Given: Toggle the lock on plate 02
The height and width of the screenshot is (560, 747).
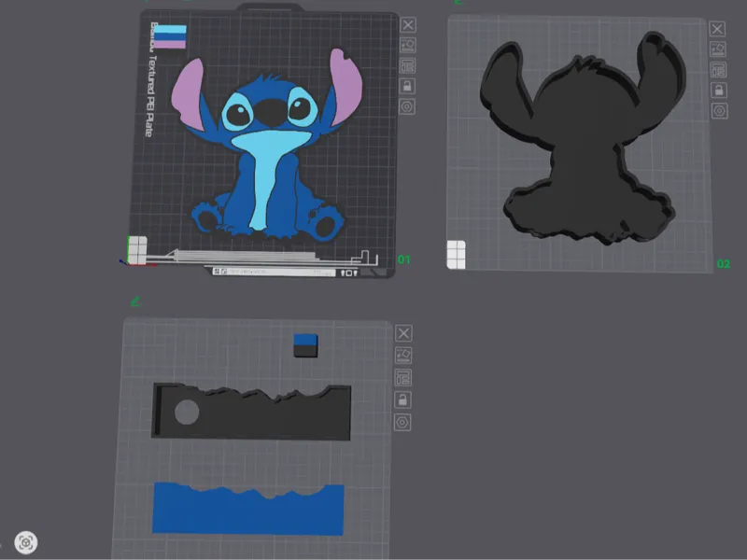Looking at the screenshot, I should 719,90.
